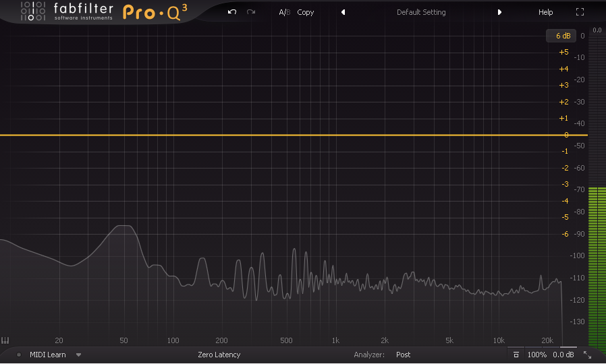606x364 pixels.
Task: Click the 10k frequency axis label
Action: click(x=499, y=340)
